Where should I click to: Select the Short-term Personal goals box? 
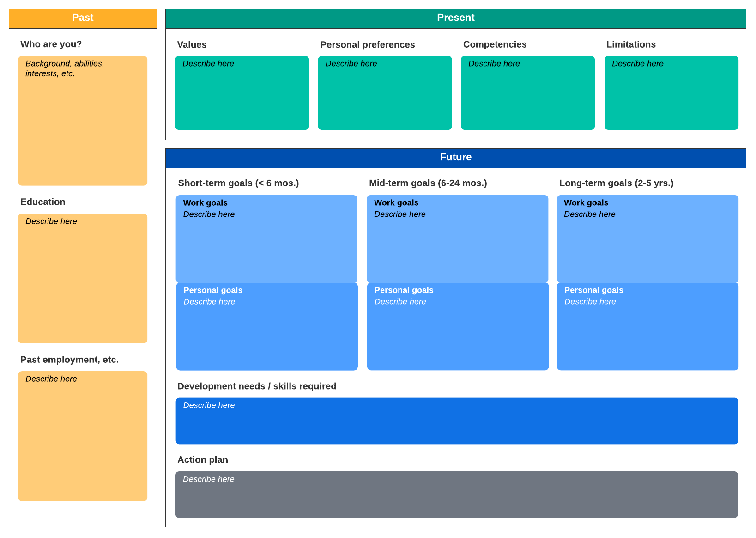[267, 326]
